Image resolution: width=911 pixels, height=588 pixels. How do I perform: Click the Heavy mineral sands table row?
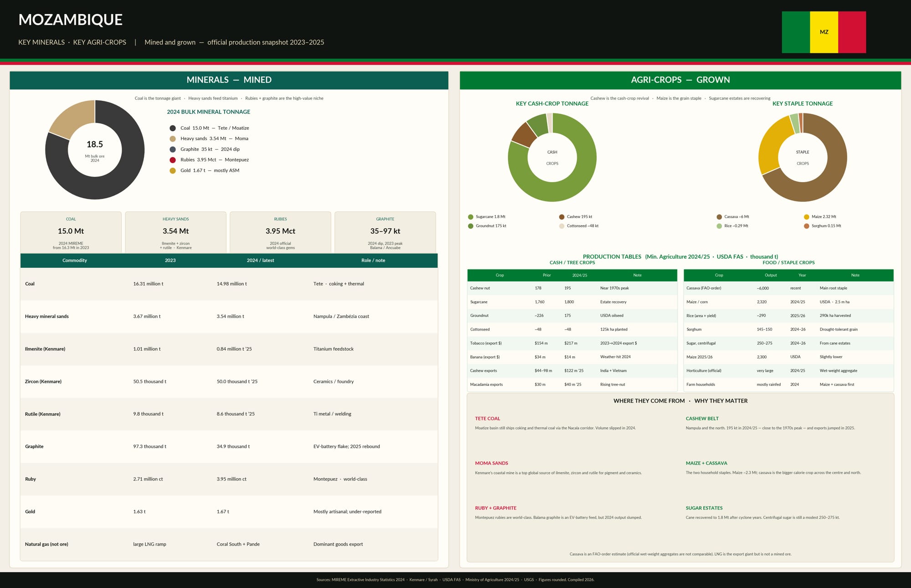point(229,317)
